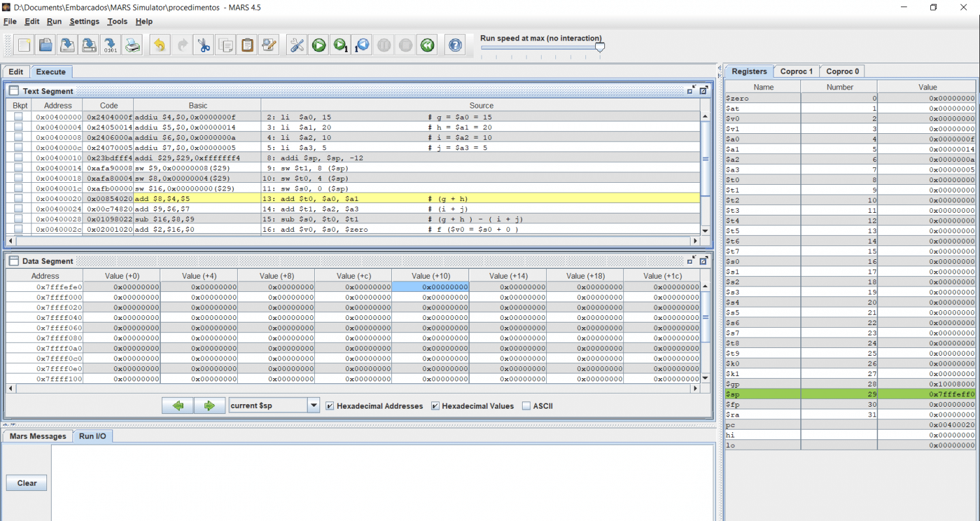This screenshot has width=980, height=521.
Task: Undo the last edit
Action: pos(159,45)
